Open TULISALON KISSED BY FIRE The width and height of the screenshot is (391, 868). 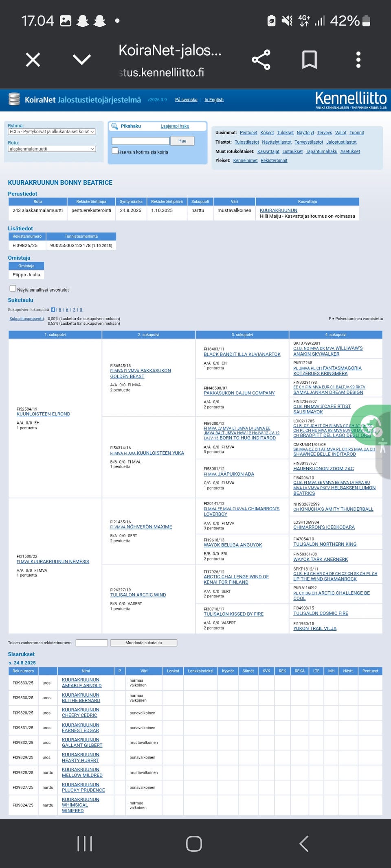coord(233,614)
